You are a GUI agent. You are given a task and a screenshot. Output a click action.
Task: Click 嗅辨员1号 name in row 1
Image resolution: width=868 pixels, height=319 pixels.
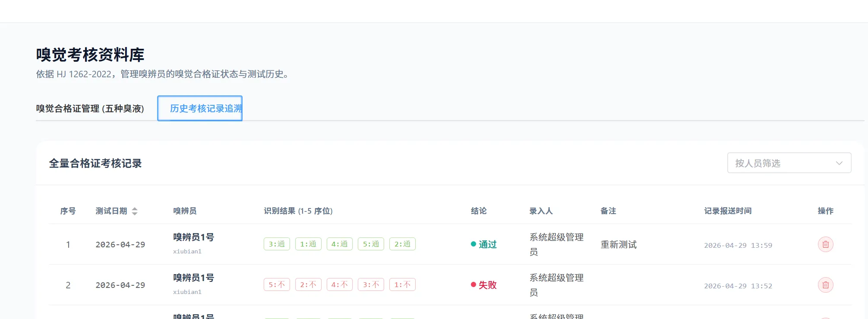click(193, 237)
